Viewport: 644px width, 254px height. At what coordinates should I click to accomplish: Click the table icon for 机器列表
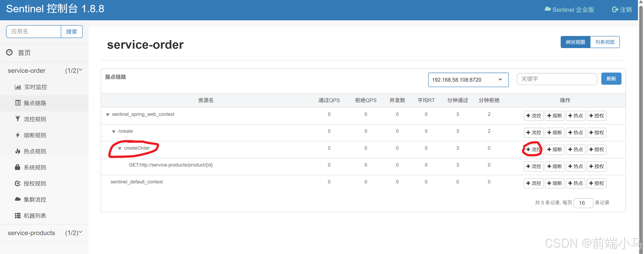[x=18, y=216]
